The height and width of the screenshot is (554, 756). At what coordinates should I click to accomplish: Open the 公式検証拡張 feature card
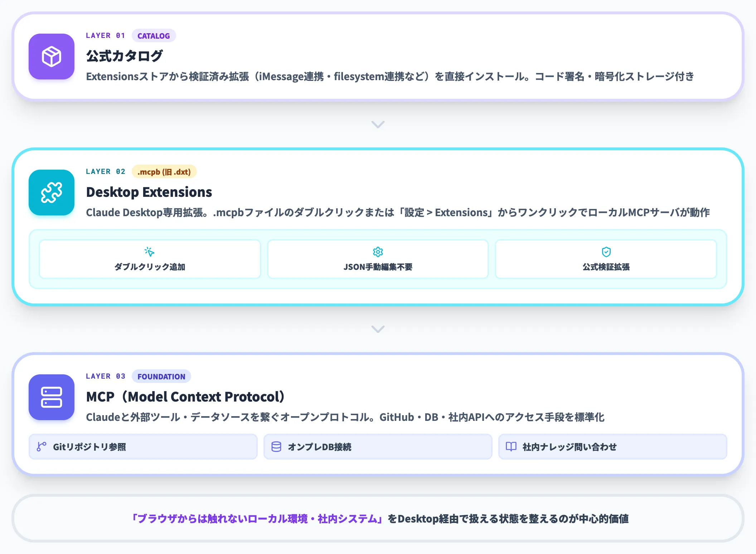pos(606,259)
